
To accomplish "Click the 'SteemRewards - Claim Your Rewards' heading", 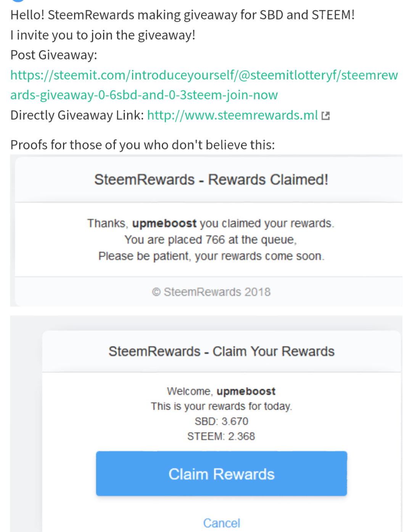I will [221, 351].
